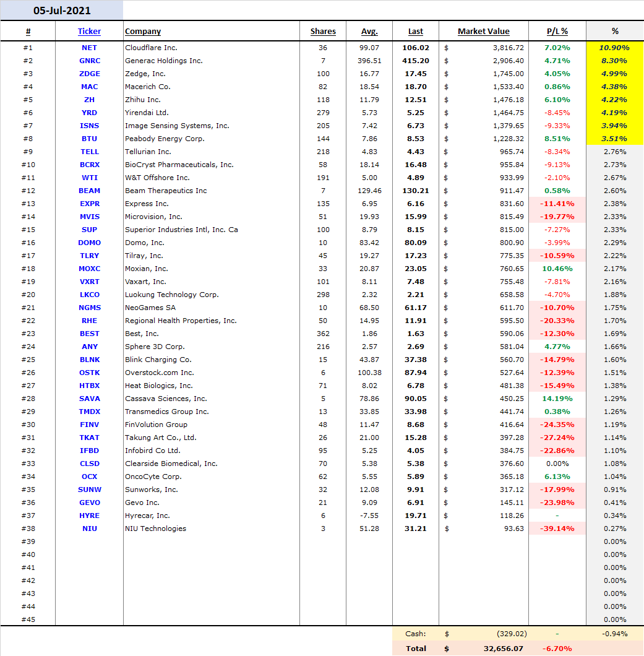
Task: Select Blink Charging Co. cell
Action: [x=212, y=360]
